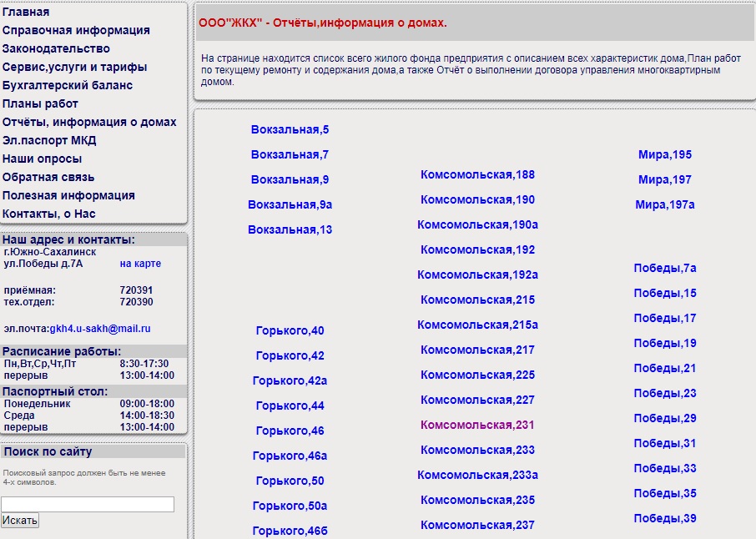This screenshot has width=756, height=539.
Task: Focus the site search text field
Action: tap(88, 505)
